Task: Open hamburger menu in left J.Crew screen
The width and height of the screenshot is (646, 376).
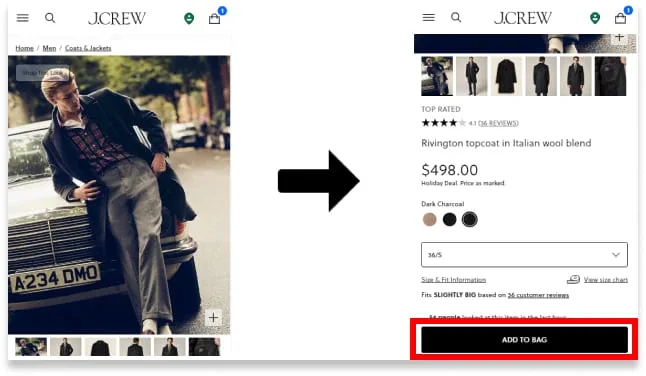Action: click(x=23, y=18)
